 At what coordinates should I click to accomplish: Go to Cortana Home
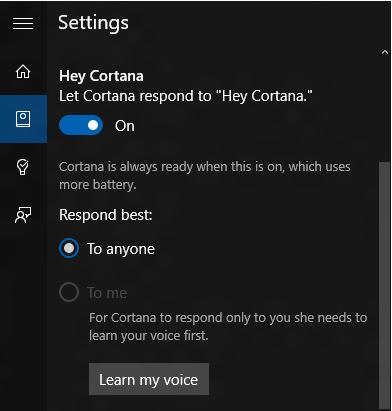click(23, 71)
